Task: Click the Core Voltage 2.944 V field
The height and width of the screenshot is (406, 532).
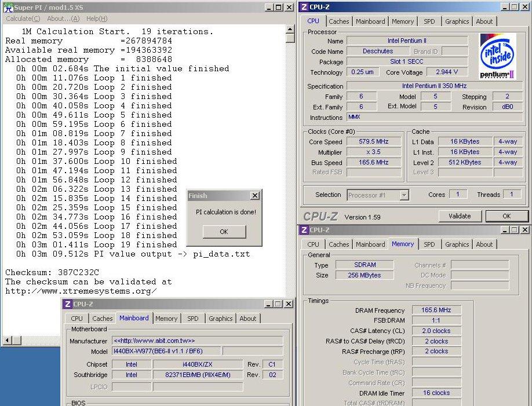Action: click(447, 72)
